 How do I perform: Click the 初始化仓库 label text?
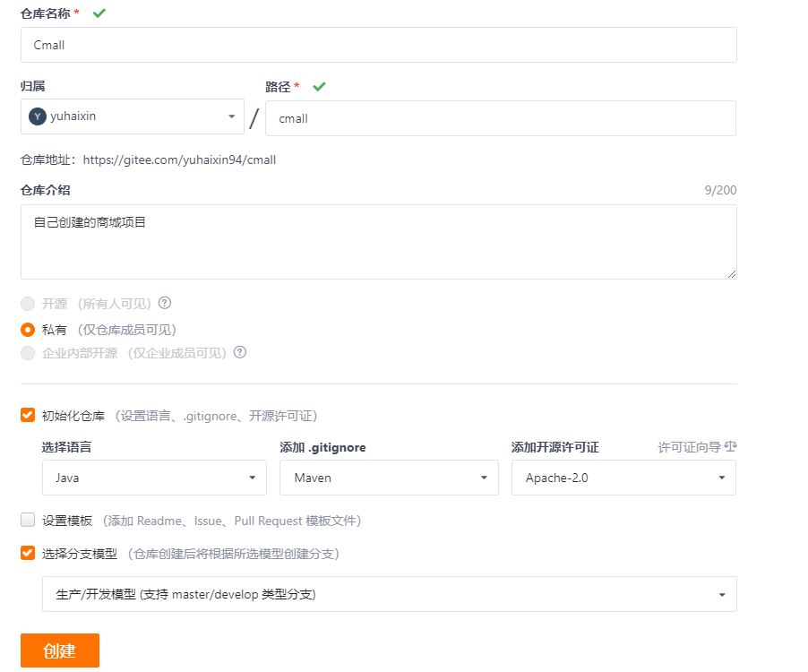(73, 416)
